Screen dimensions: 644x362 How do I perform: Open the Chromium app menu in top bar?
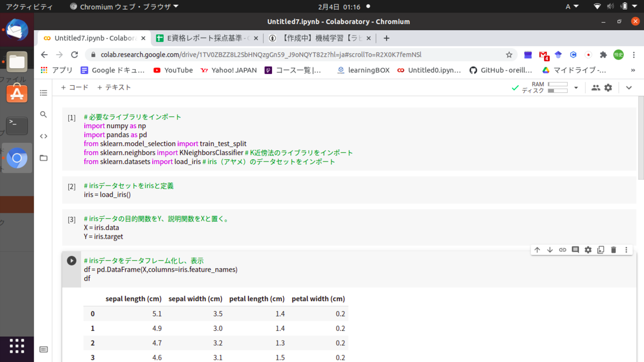click(x=125, y=6)
